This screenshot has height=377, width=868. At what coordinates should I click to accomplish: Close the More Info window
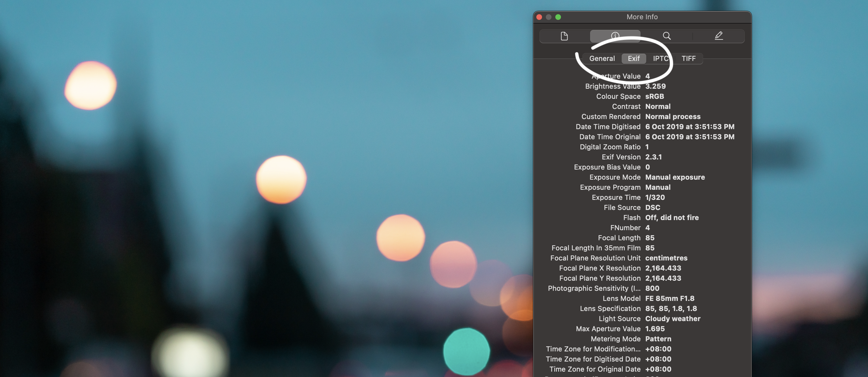(539, 16)
